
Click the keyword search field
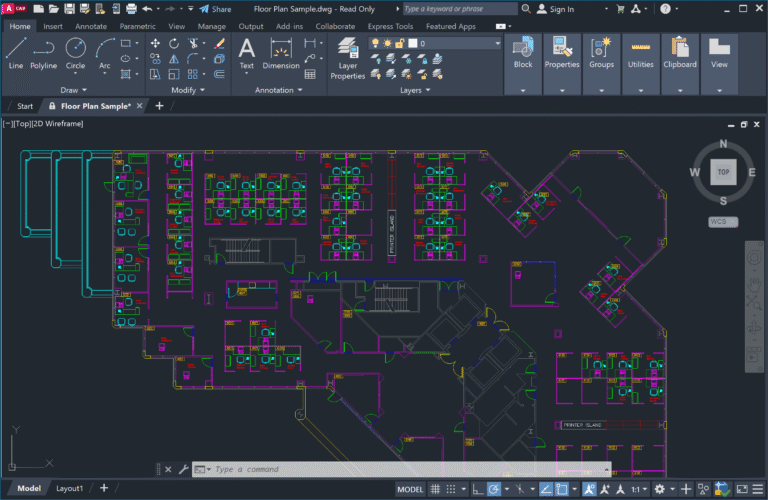[x=459, y=9]
